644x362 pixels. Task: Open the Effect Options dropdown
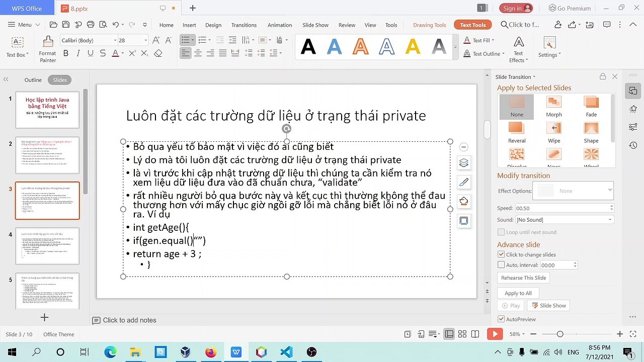(610, 191)
